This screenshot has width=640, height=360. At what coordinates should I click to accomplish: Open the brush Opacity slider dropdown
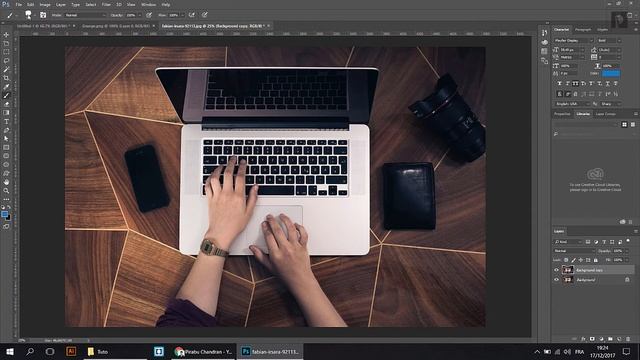coord(140,15)
